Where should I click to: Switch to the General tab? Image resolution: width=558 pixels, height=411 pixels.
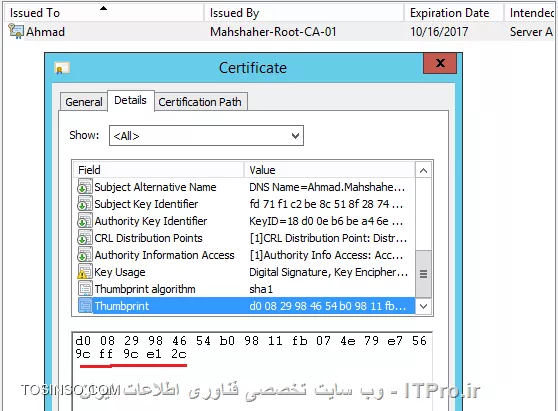click(84, 102)
